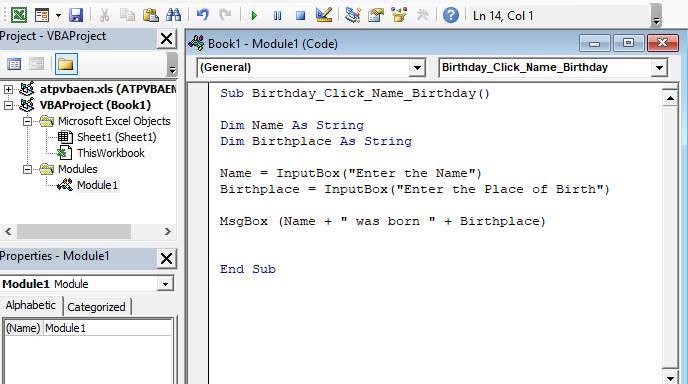688x384 pixels.
Task: Select Sheet1 (Sheet1) in project tree
Action: (116, 137)
